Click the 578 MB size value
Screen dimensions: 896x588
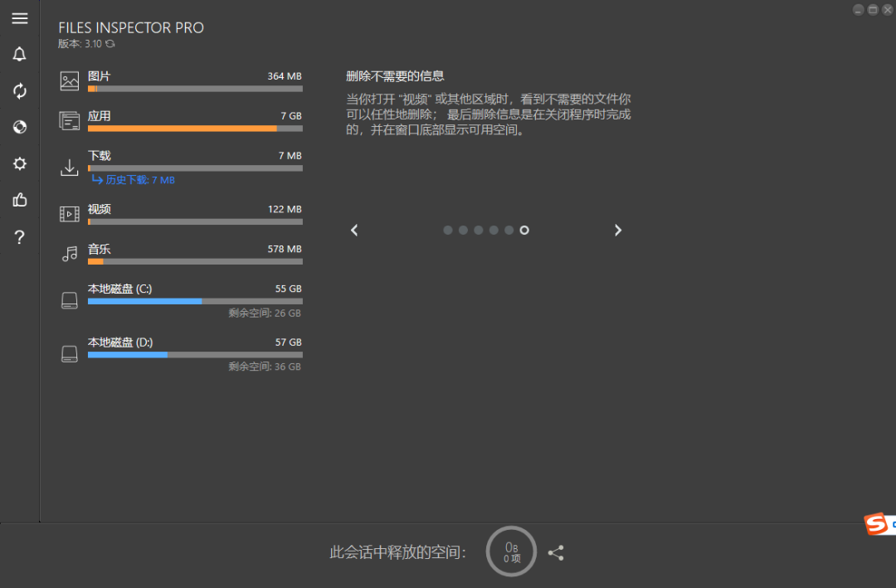pos(285,249)
